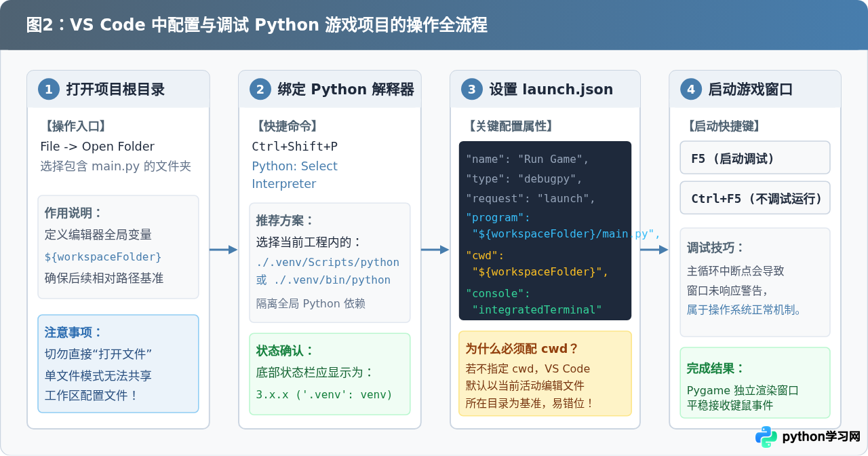Click the "cwd": key in the code
Image resolution: width=868 pixels, height=456 pixels.
coord(486,256)
